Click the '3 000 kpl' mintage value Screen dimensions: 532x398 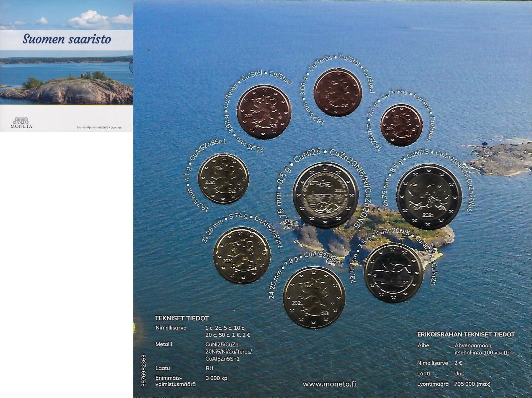pos(217,378)
